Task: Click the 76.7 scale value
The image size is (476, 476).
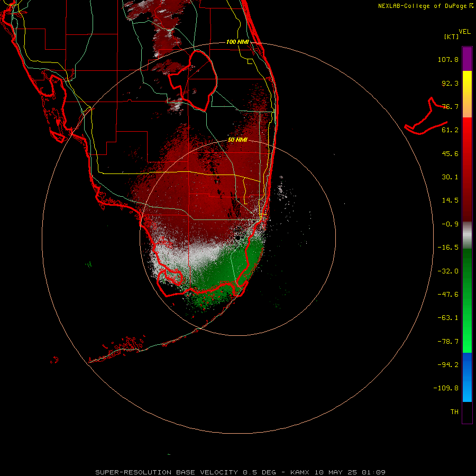Action: (450, 106)
